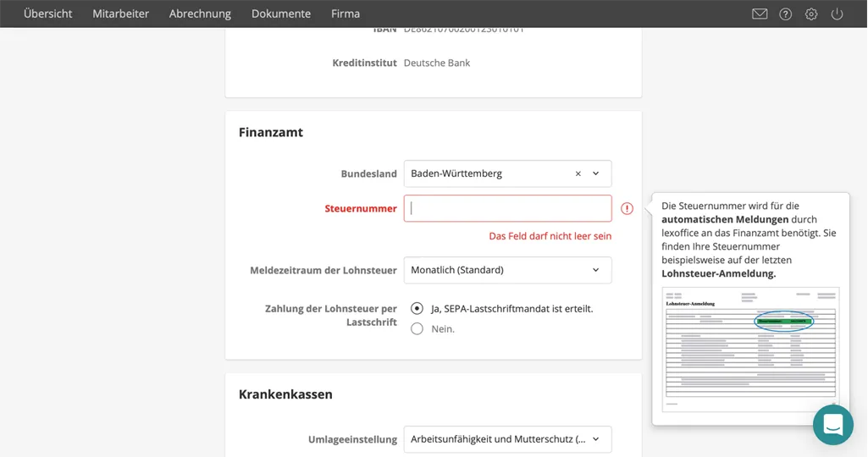
Task: Open the Meldezeitraum der Lohnsteuer dropdown
Action: tap(507, 270)
